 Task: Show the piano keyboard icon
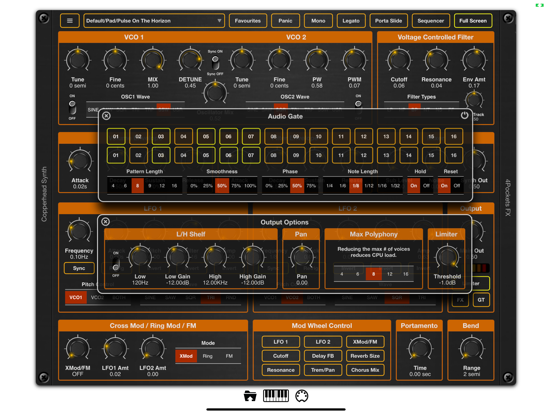[x=276, y=396]
